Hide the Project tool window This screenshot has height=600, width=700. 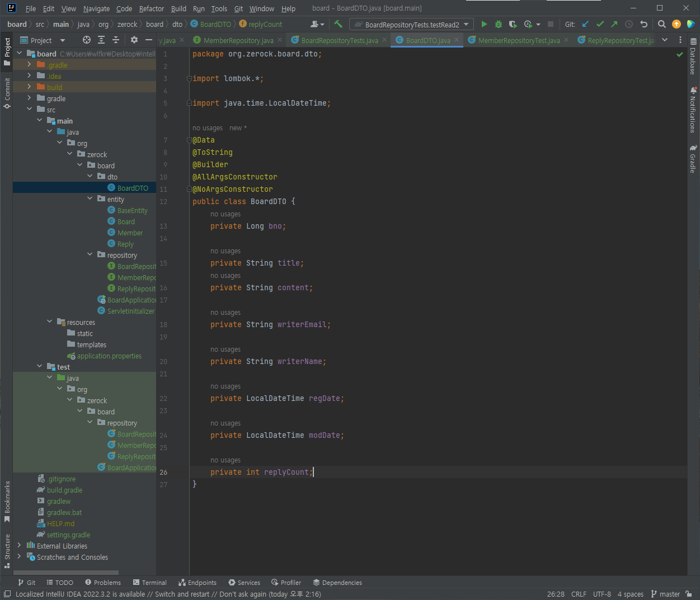[x=149, y=40]
